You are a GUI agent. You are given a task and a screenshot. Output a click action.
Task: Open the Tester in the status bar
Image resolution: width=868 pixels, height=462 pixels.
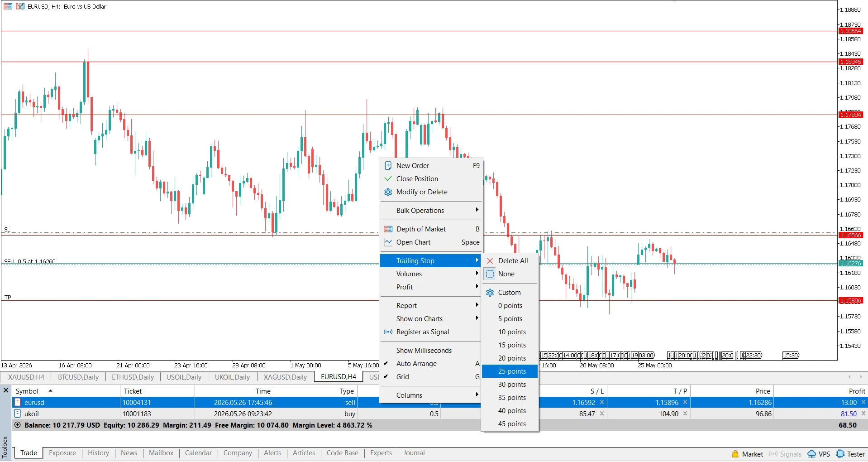coord(851,454)
